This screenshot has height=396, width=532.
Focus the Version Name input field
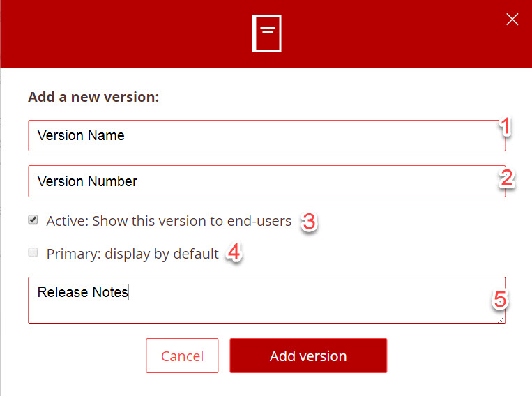pos(266,135)
